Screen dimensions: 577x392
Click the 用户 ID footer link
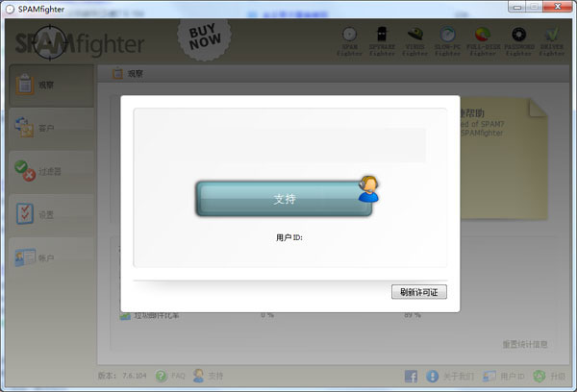pyautogui.click(x=504, y=377)
